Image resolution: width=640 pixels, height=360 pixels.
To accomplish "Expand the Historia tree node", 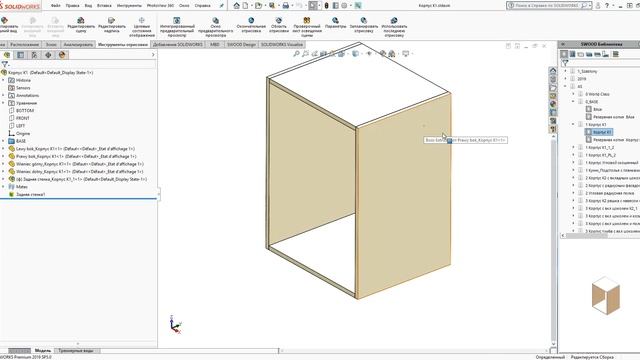I will 4,80.
